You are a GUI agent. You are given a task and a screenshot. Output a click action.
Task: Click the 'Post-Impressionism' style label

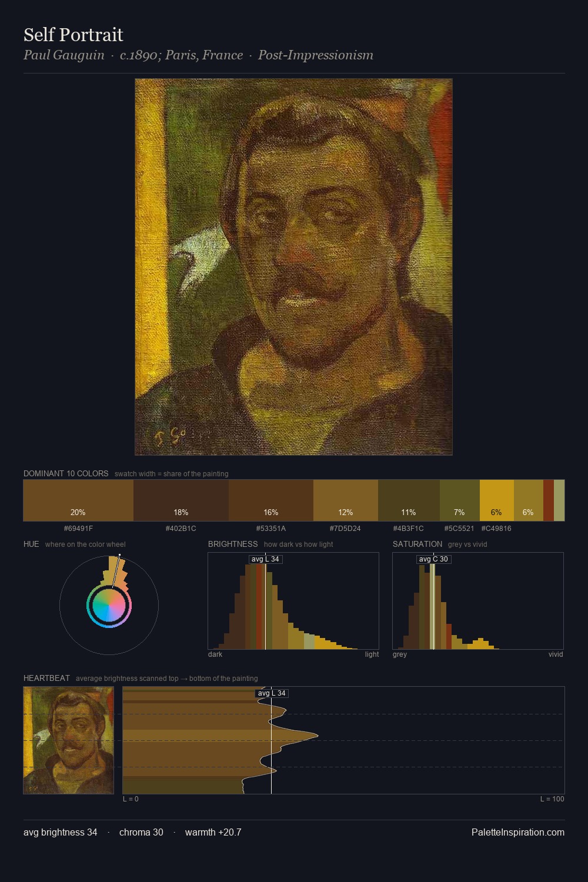[x=316, y=55]
